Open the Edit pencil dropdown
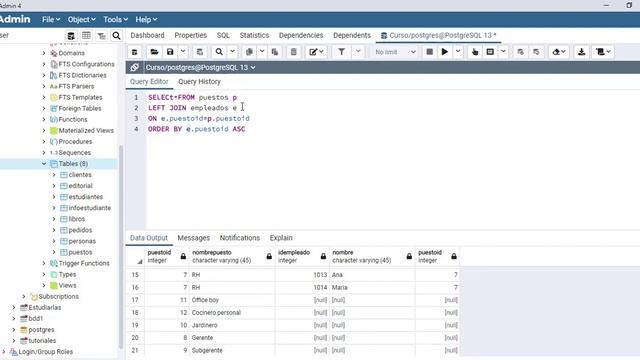The height and width of the screenshot is (360, 640). (316, 52)
